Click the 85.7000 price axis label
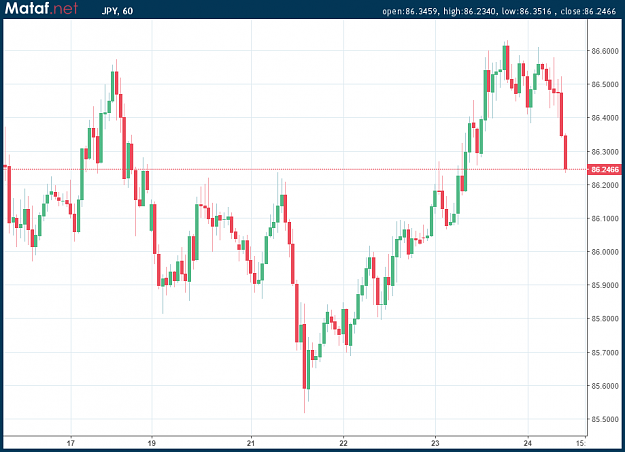The width and height of the screenshot is (625, 452). (x=605, y=353)
